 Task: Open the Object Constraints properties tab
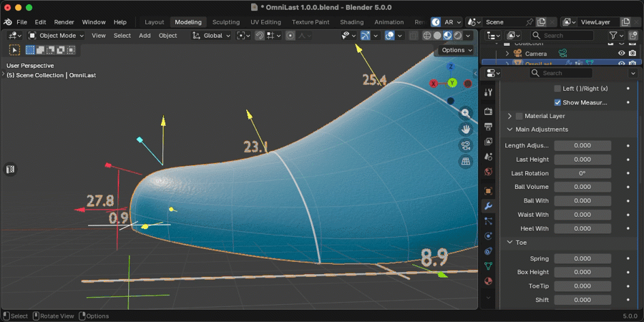(488, 251)
